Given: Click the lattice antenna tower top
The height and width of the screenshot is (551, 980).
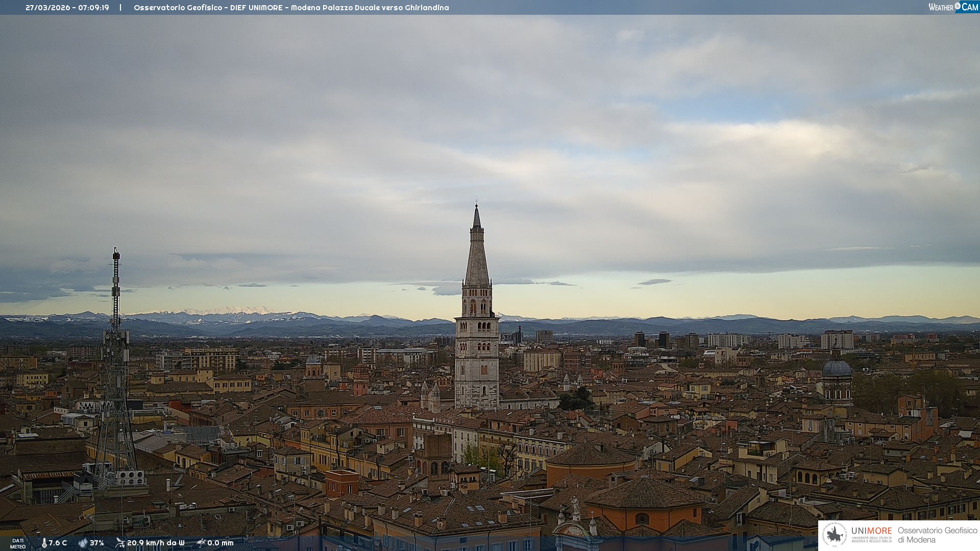Looking at the screenshot, I should coord(116,255).
